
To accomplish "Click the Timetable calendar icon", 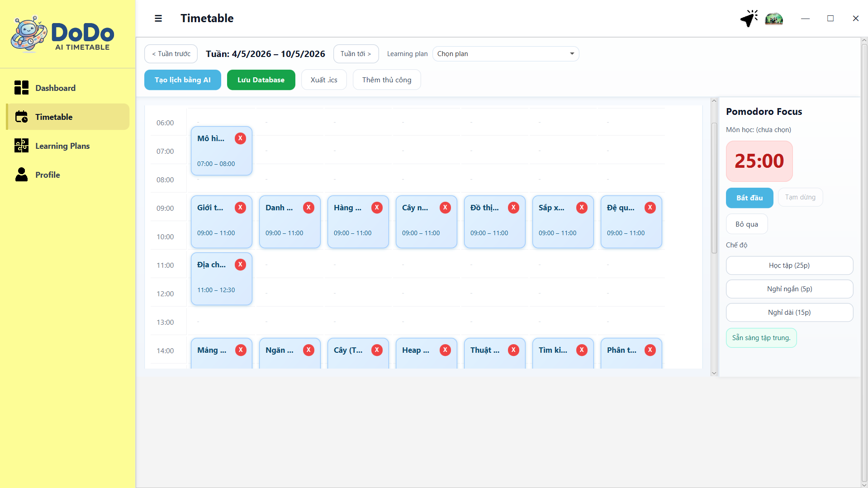I will click(21, 117).
